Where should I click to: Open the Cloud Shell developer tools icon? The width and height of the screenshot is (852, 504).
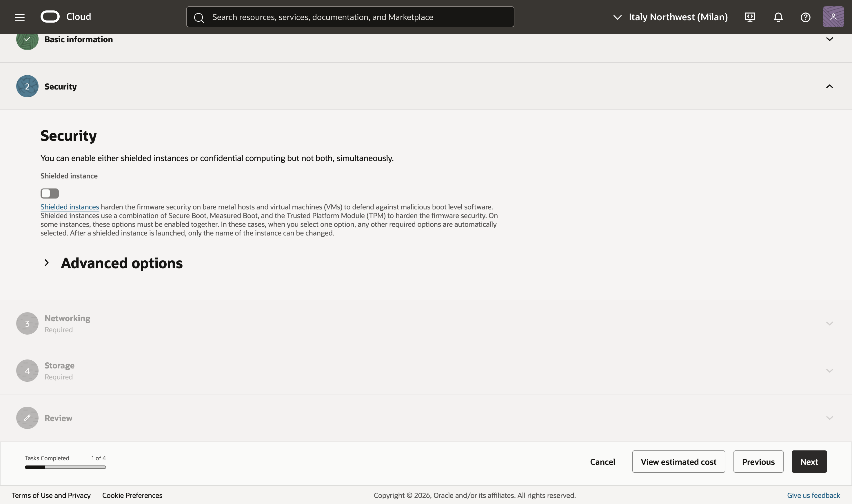(750, 17)
